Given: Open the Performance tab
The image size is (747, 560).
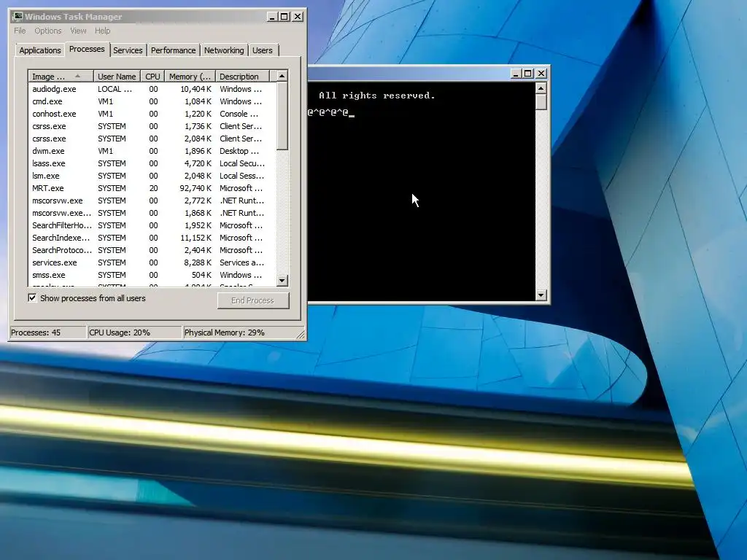Looking at the screenshot, I should click(x=174, y=50).
